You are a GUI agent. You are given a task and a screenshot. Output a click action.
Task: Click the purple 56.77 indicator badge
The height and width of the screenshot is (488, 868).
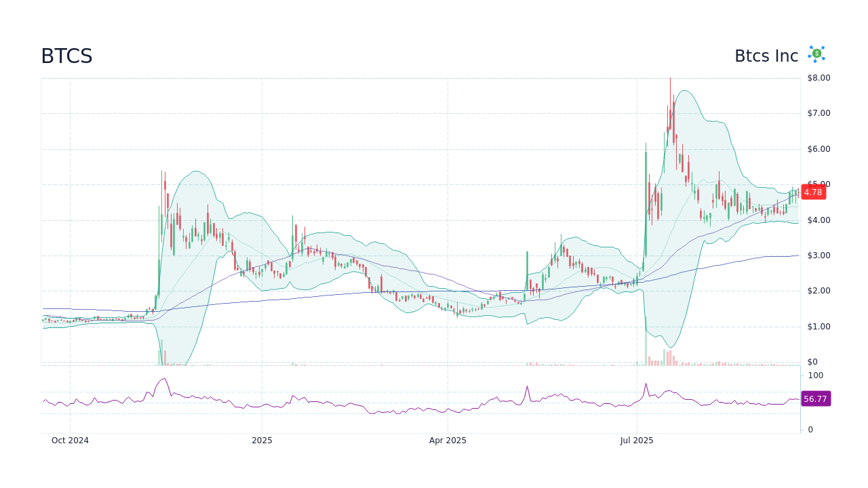tap(815, 399)
